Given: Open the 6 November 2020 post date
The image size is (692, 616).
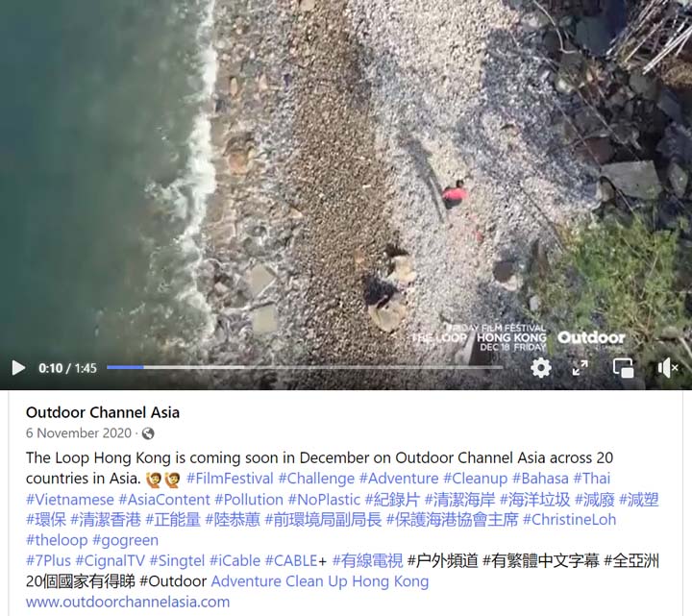Looking at the screenshot, I should pos(79,432).
